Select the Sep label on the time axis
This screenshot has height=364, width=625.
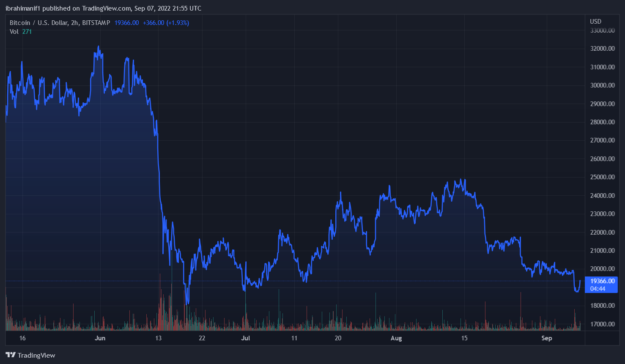(x=546, y=338)
